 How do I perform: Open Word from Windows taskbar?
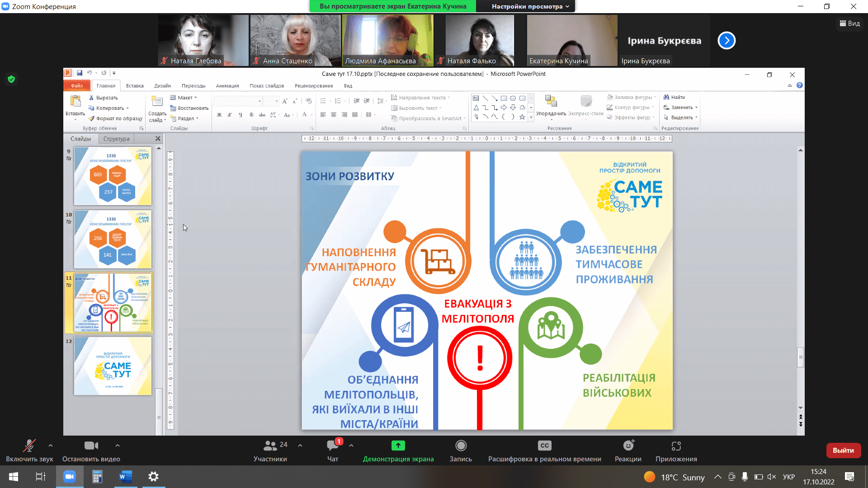[x=125, y=477]
